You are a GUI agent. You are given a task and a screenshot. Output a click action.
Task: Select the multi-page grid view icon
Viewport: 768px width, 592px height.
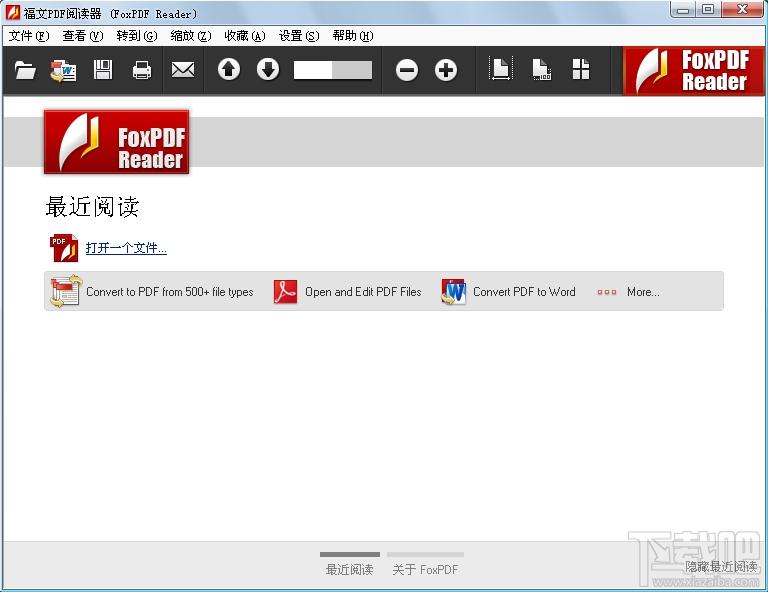[x=581, y=70]
